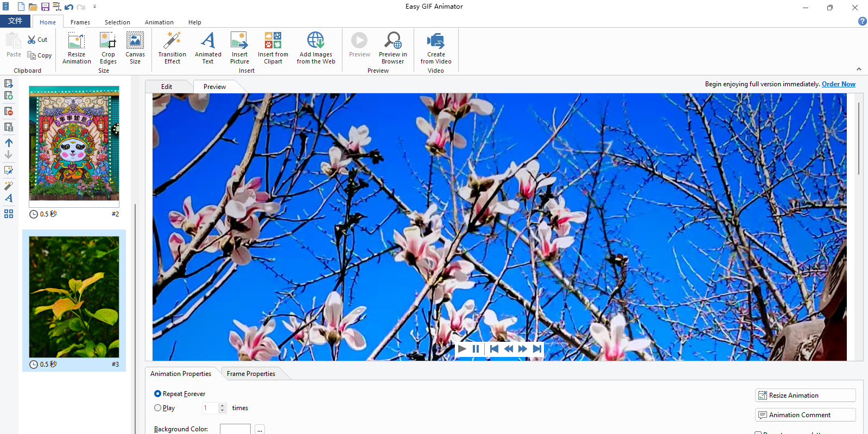Collapse the ribbon with the chevron
This screenshot has height=434, width=868.
pos(859,69)
